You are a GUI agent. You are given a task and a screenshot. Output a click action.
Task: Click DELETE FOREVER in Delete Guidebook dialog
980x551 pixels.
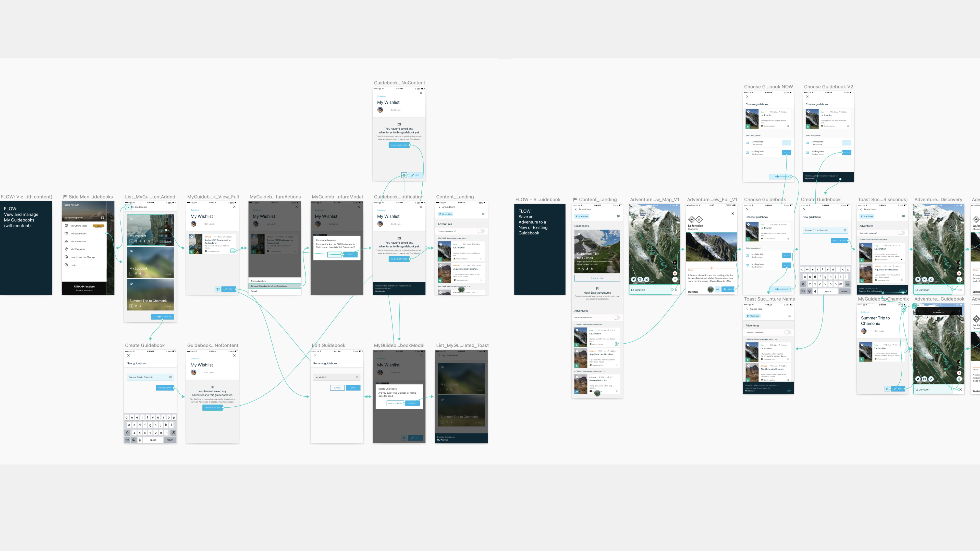(395, 403)
